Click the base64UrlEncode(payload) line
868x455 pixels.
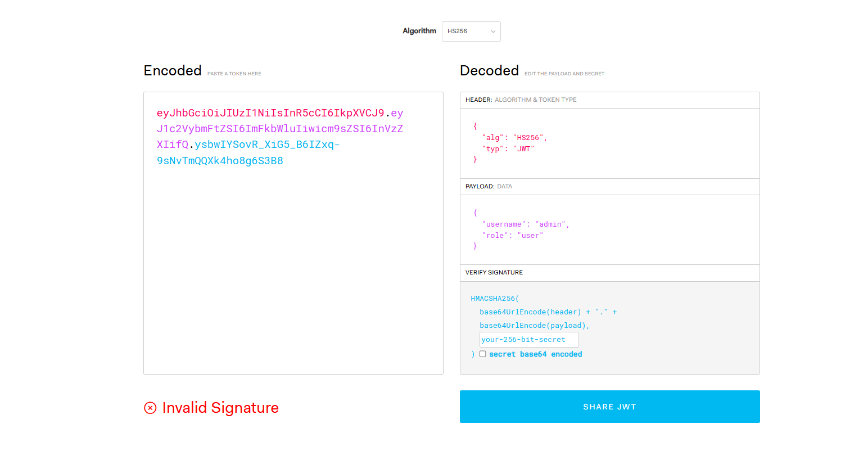tap(535, 326)
